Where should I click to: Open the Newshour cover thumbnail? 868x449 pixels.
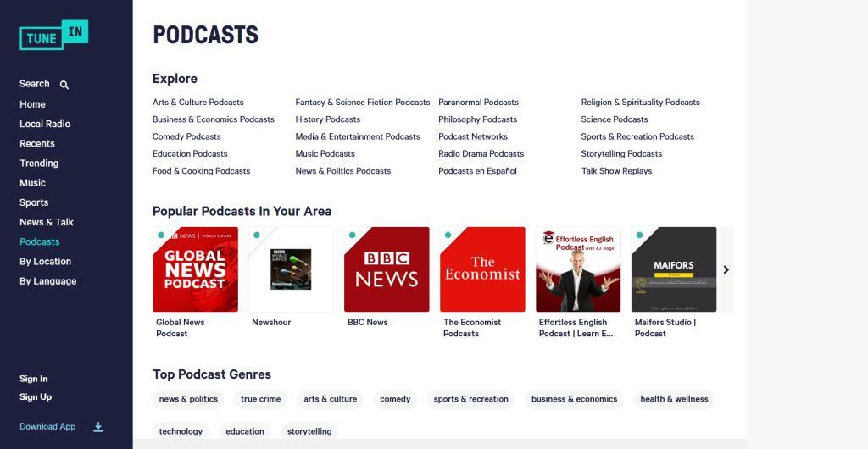click(292, 269)
